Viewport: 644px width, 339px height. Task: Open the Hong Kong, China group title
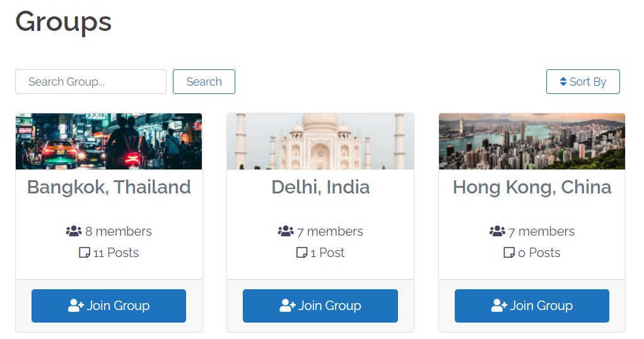532,187
